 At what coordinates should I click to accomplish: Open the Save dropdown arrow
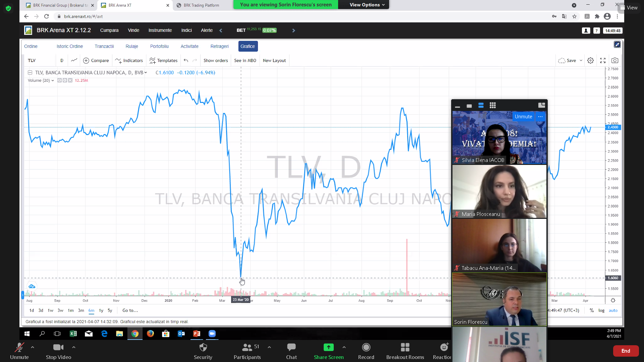pyautogui.click(x=581, y=61)
